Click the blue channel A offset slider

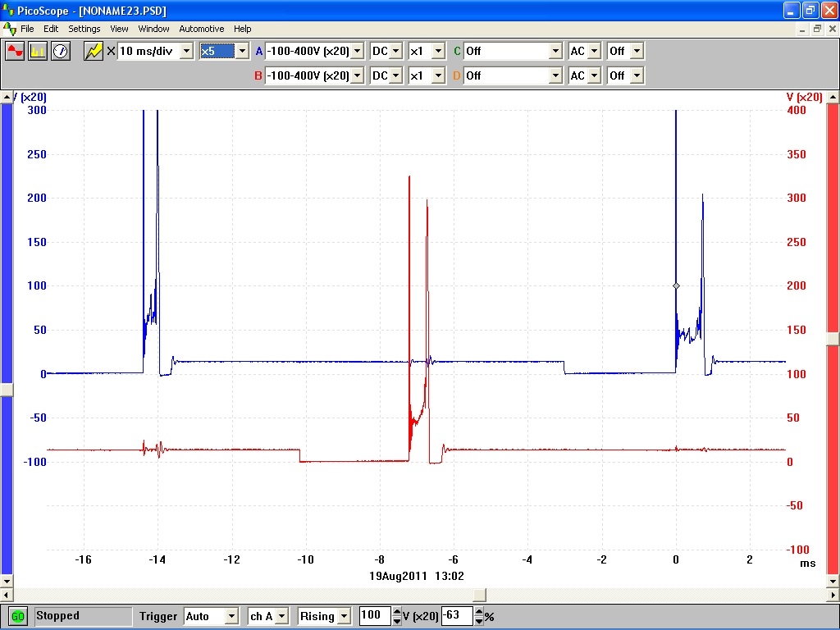pyautogui.click(x=7, y=390)
